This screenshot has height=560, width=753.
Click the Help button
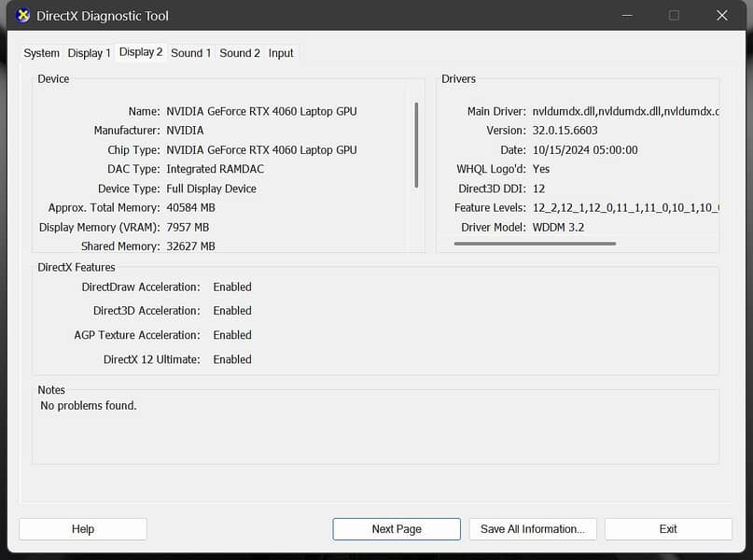[x=83, y=529]
